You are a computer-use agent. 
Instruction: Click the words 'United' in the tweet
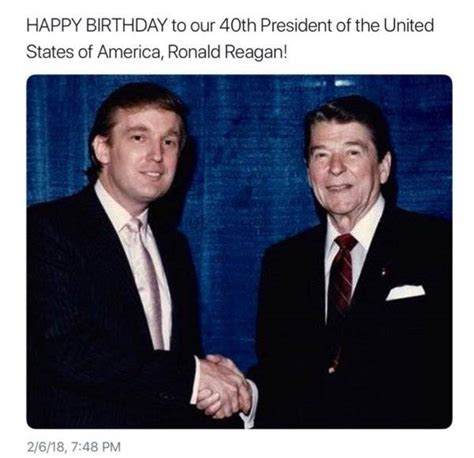tap(409, 26)
